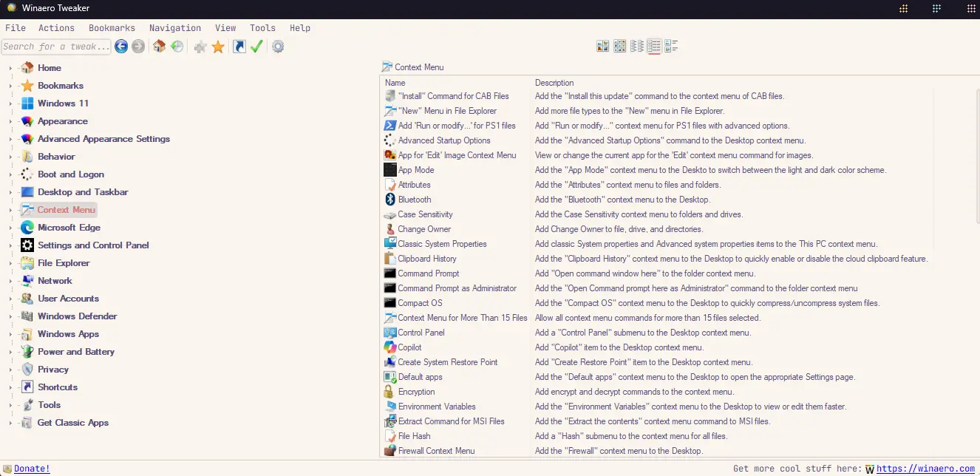The width and height of the screenshot is (980, 476).
Task: Go to the Home page toolbar icon
Action: point(160,47)
